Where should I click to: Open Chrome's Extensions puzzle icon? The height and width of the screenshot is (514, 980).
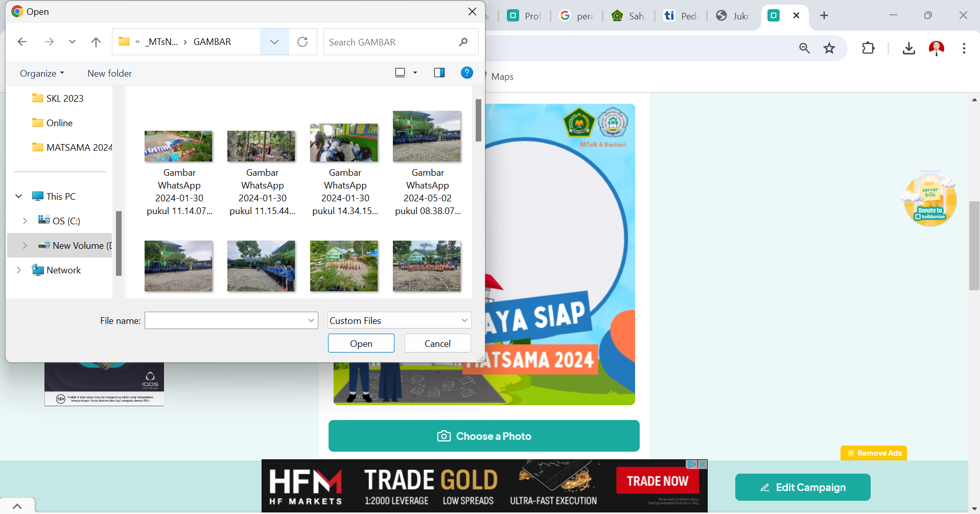click(868, 49)
